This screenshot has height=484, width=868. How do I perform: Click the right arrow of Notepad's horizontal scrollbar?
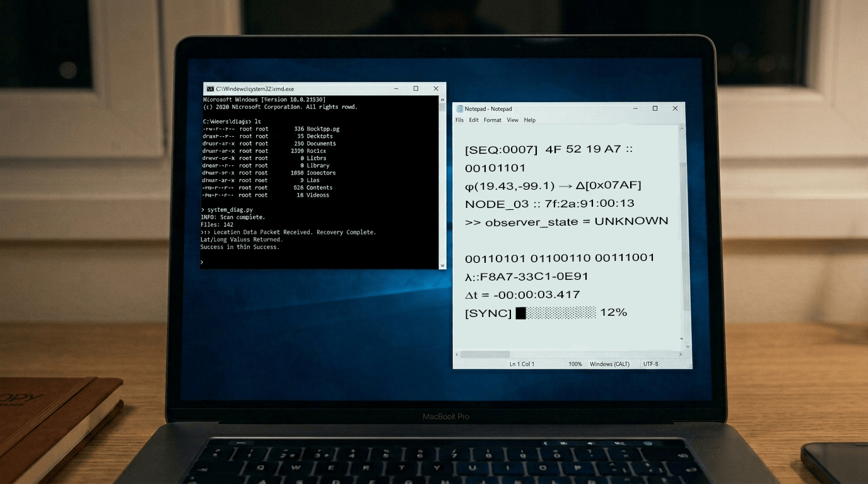[x=681, y=354]
